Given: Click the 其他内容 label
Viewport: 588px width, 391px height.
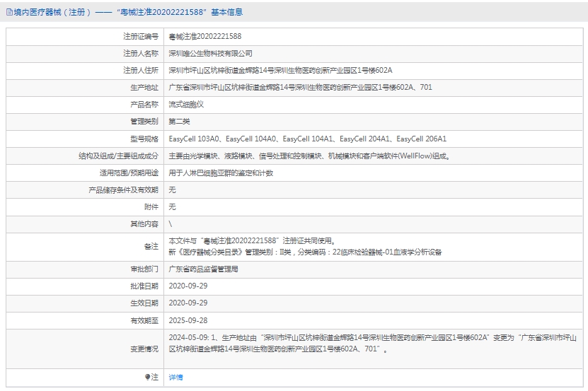Looking at the screenshot, I should click(x=144, y=224).
